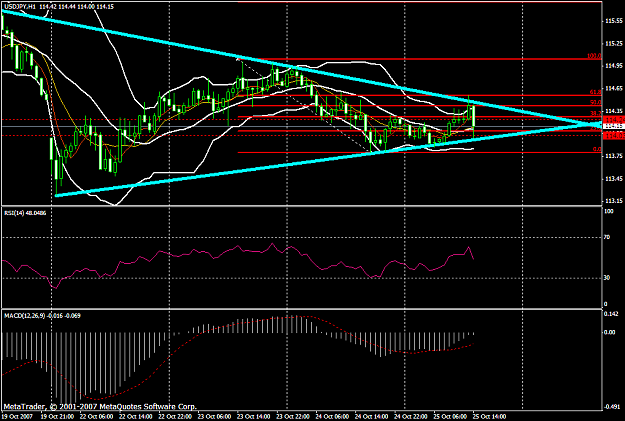This screenshot has height=421, width=625.
Task: Click the Fibonacci 61.8 level label
Action: [595, 92]
